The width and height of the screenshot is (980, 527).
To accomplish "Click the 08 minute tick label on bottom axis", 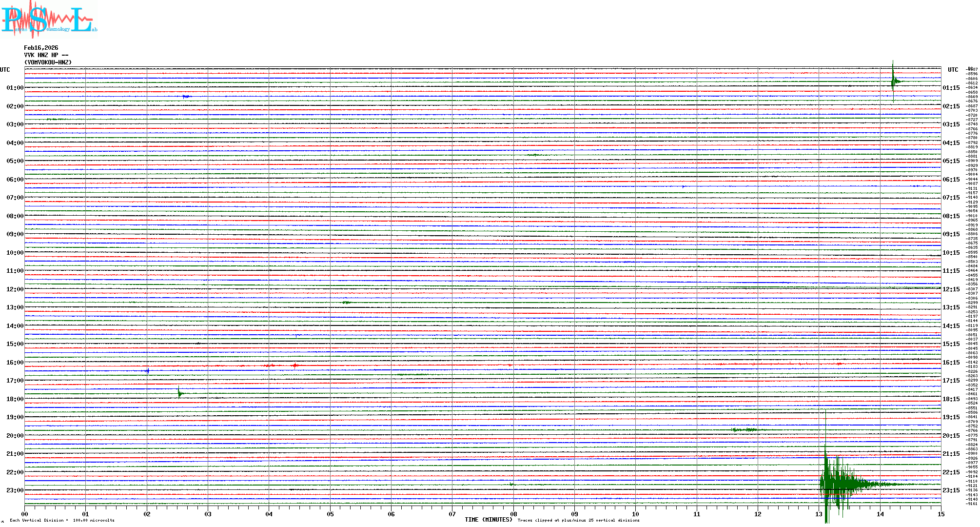I will click(x=513, y=514).
